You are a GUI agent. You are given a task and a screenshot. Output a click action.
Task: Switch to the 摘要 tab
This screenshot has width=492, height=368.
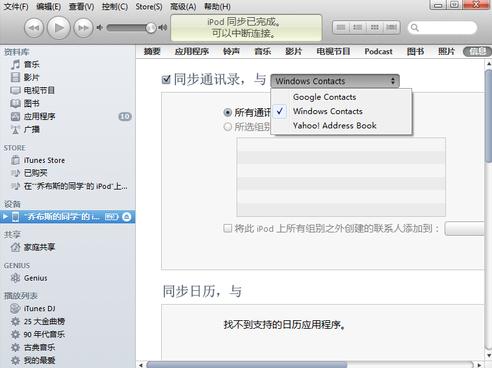[x=152, y=52]
